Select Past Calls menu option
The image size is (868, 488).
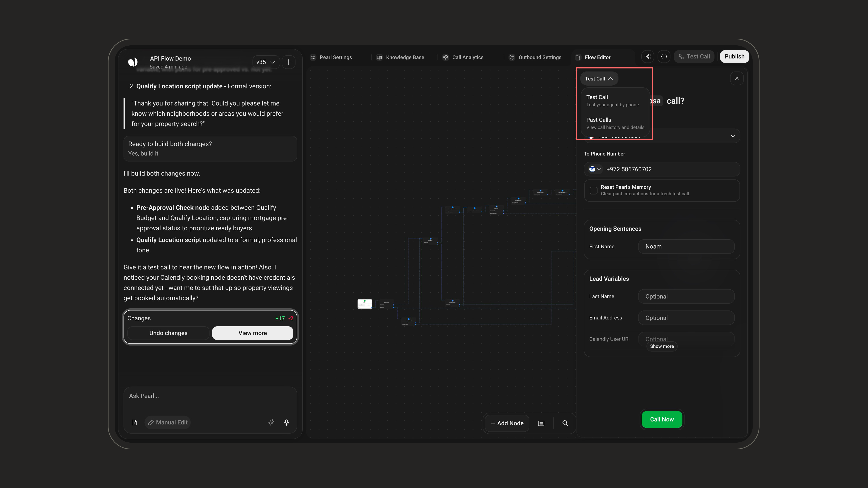615,123
